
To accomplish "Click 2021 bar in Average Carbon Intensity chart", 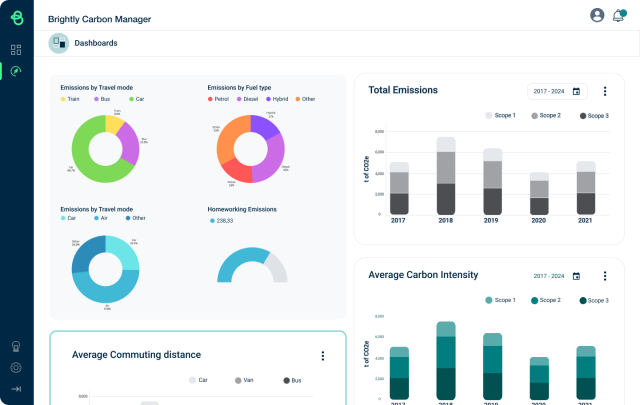I will click(x=586, y=373).
